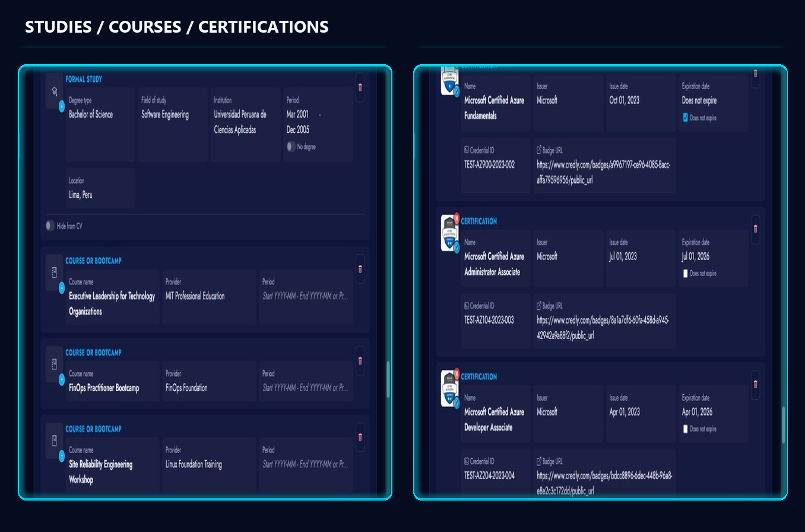Click Period field of FinOps Practitioner Bootcamp
This screenshot has width=805, height=532.
tap(306, 381)
